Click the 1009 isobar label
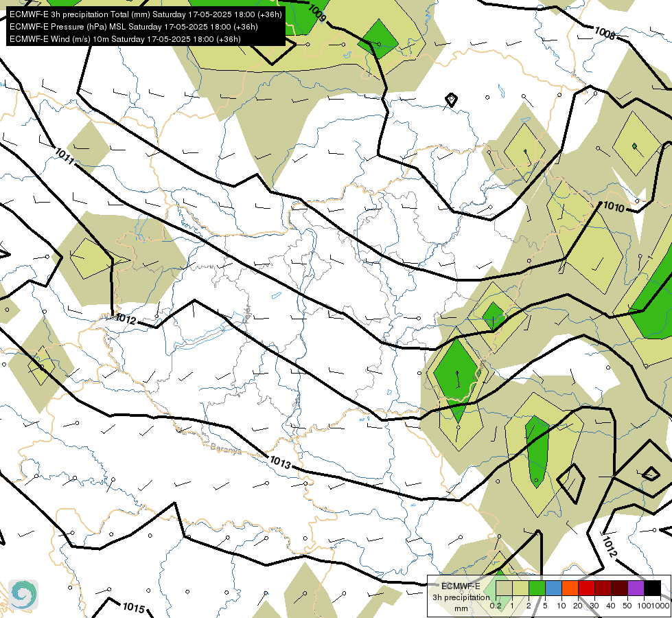672x618 pixels. pos(317,14)
